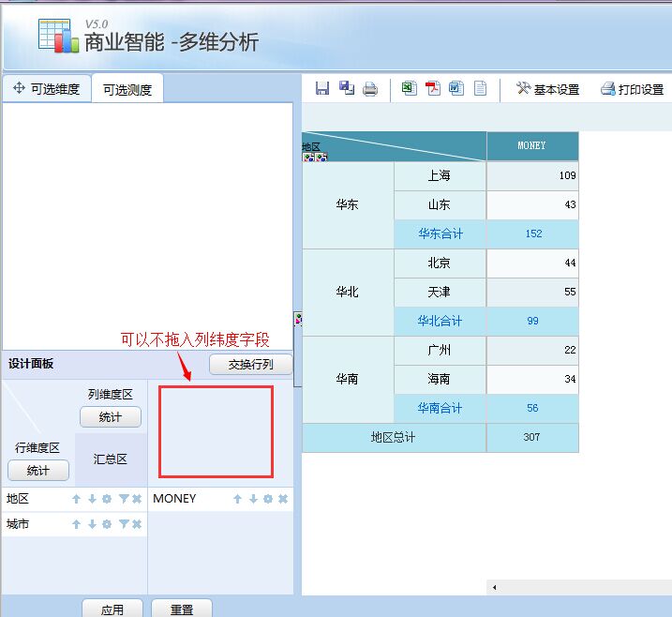672x617 pixels.
Task: Open the filter for the 地区 dimension
Action: [x=123, y=499]
